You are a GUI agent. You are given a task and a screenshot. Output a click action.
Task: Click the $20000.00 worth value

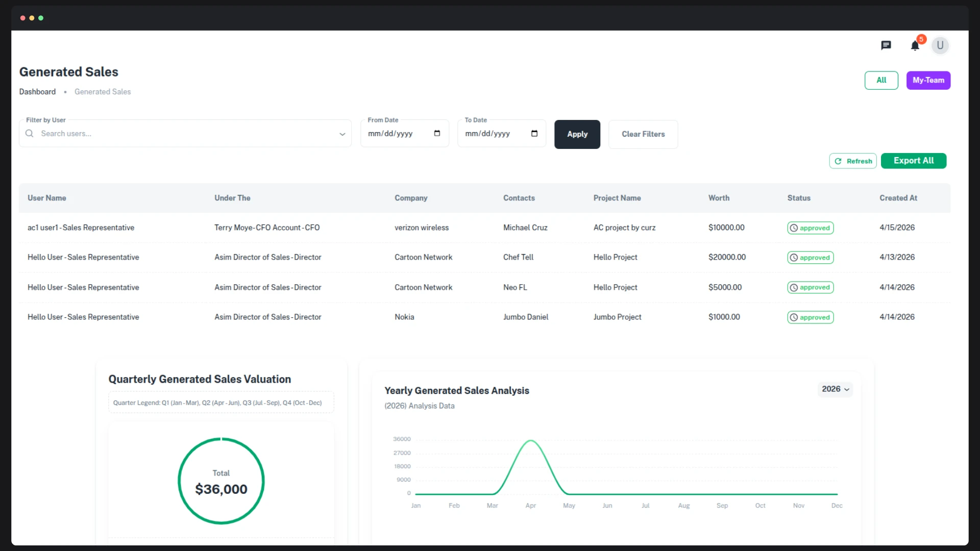point(727,257)
